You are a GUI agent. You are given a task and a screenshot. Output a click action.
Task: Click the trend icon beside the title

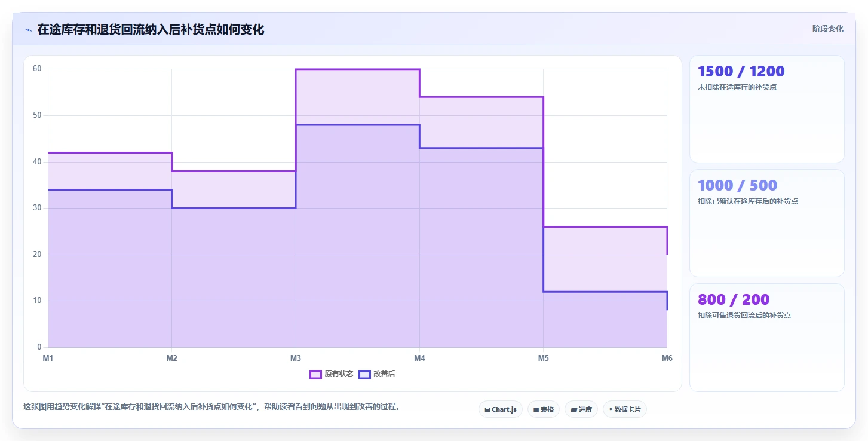[28, 30]
